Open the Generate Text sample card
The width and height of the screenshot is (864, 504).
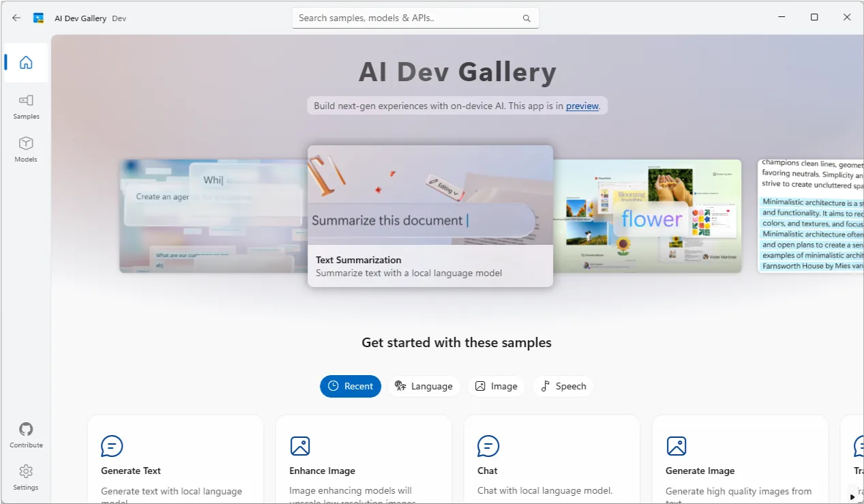click(175, 459)
